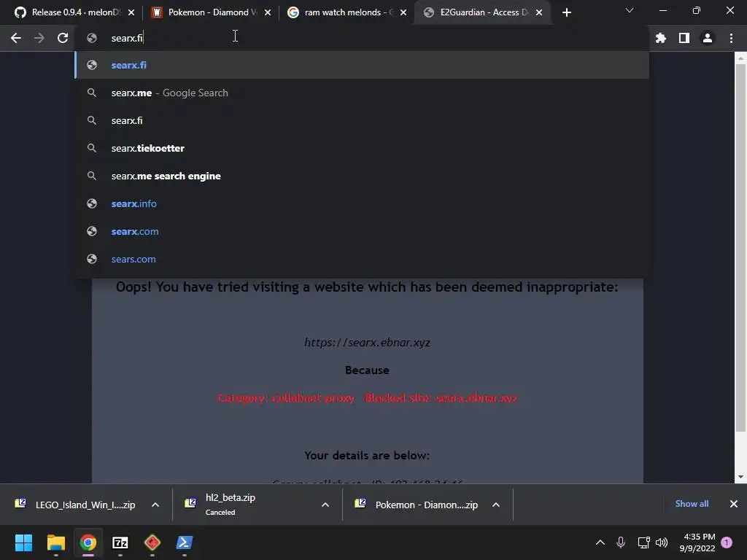This screenshot has height=560, width=747.
Task: Click the blocked URL https://searx.ebnar.xyz text
Action: pyautogui.click(x=368, y=343)
